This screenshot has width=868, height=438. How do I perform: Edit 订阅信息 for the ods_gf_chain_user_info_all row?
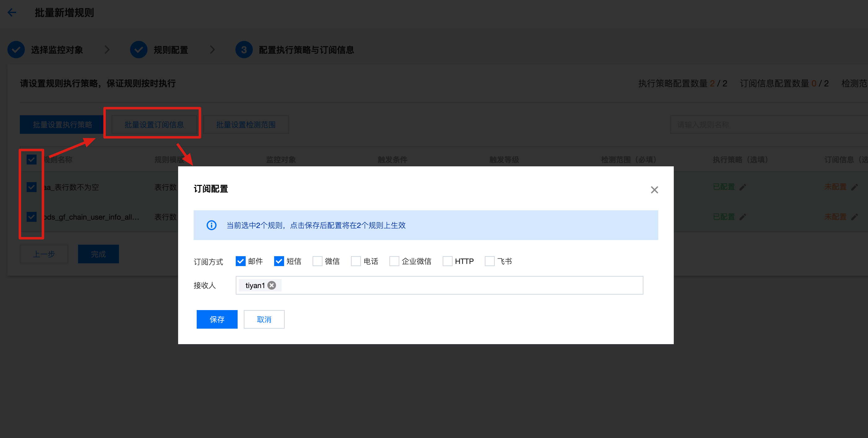point(854,217)
